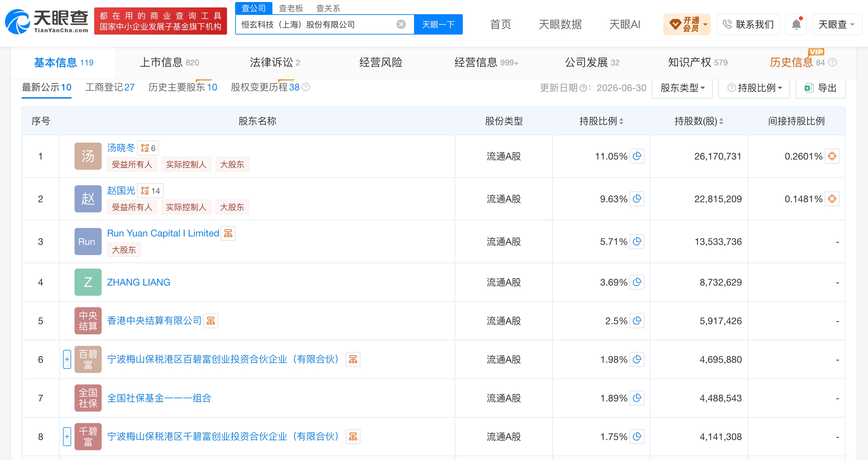This screenshot has height=460, width=868.
Task: Open the 开通会员 dropdown
Action: coord(687,24)
